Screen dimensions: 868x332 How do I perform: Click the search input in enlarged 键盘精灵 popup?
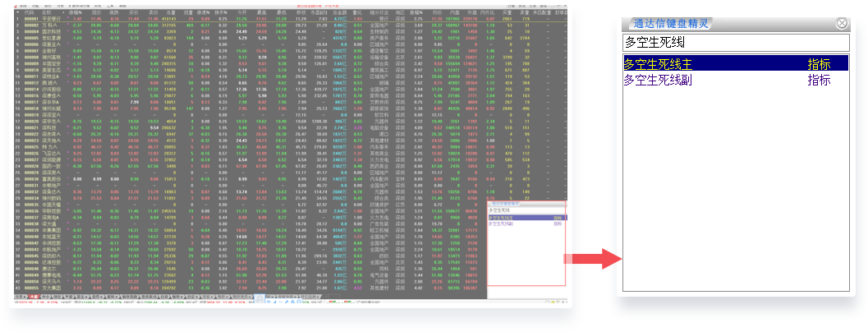coord(735,42)
